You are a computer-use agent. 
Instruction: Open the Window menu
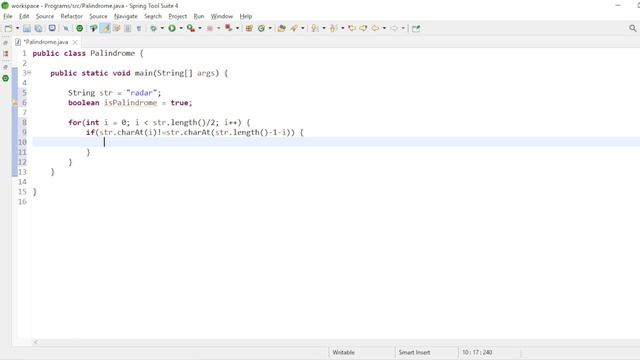coord(222,16)
